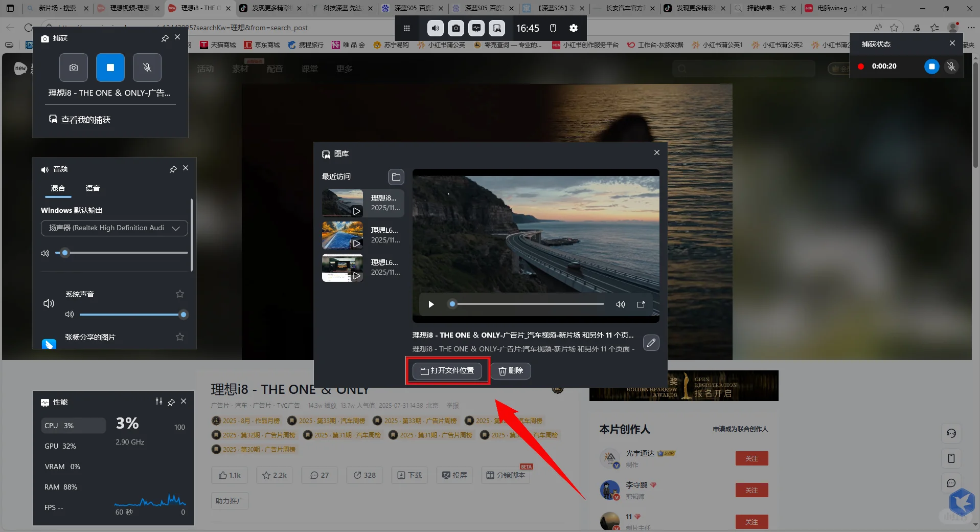Switch to the 电脑win+g browser tab

click(835, 8)
